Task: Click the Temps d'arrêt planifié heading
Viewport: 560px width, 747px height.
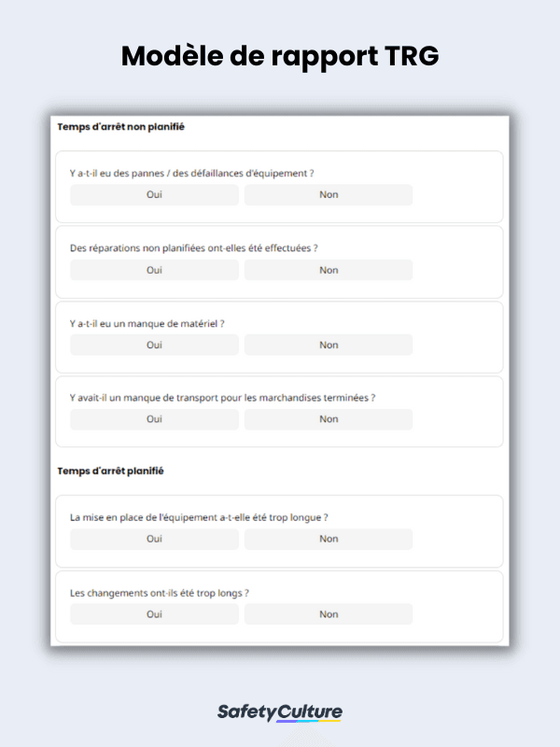Action: (x=110, y=471)
